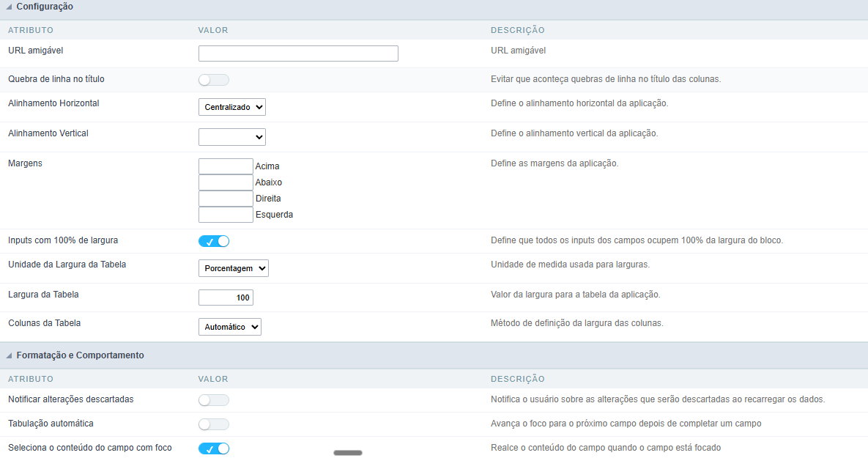Open Unidade da Largura da Tabela dropdown

click(234, 268)
